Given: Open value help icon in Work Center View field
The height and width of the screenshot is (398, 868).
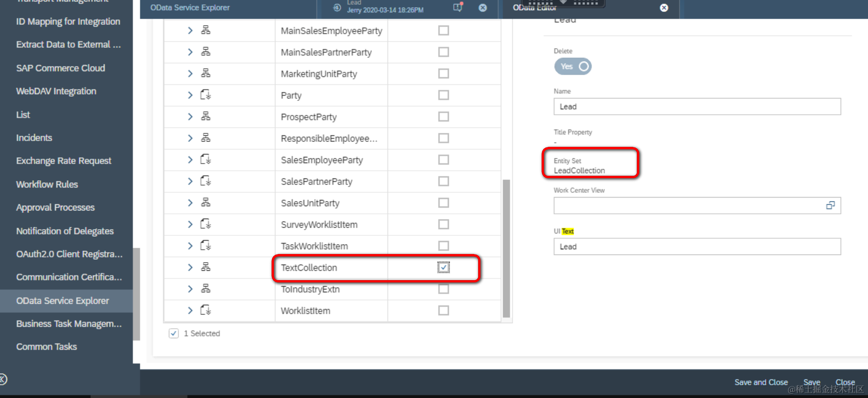Looking at the screenshot, I should click(830, 205).
